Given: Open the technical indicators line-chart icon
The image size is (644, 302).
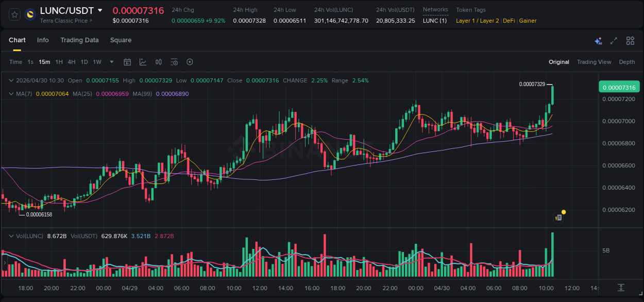Looking at the screenshot, I should [143, 62].
